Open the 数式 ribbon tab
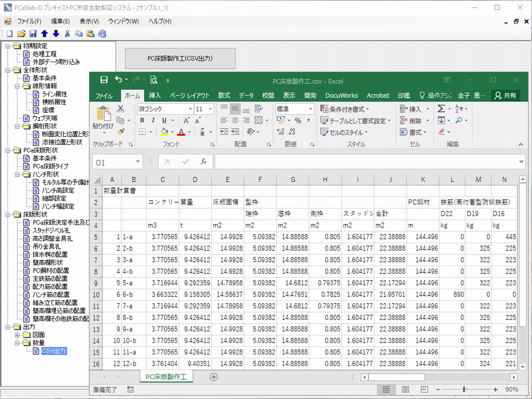Viewport: 532px width, 399px height. pyautogui.click(x=224, y=96)
